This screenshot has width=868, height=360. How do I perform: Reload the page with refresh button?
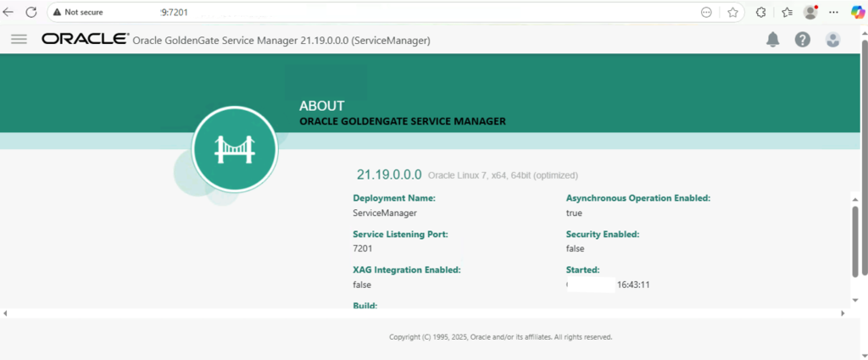click(31, 12)
